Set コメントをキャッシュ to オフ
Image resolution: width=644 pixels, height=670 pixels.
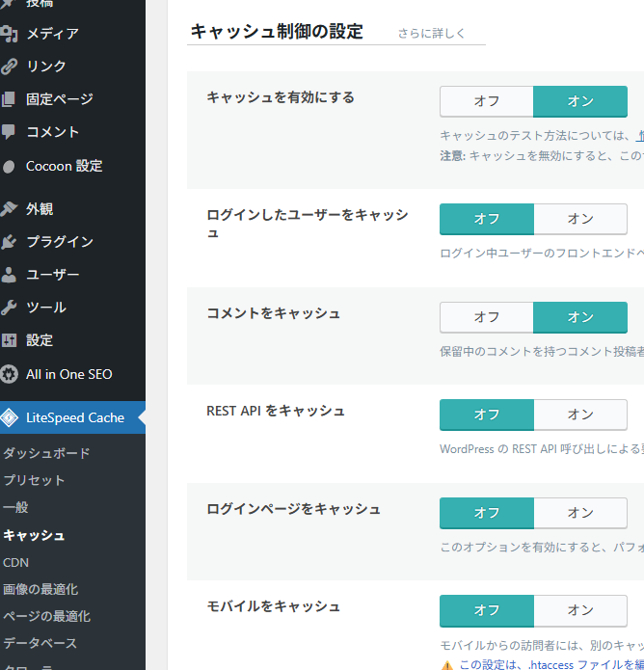click(486, 317)
